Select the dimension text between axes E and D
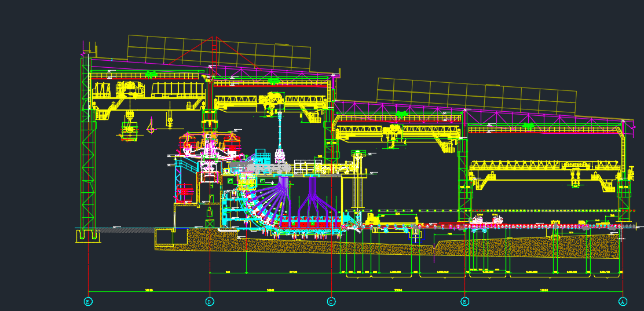The height and width of the screenshot is (311, 644). 149,289
